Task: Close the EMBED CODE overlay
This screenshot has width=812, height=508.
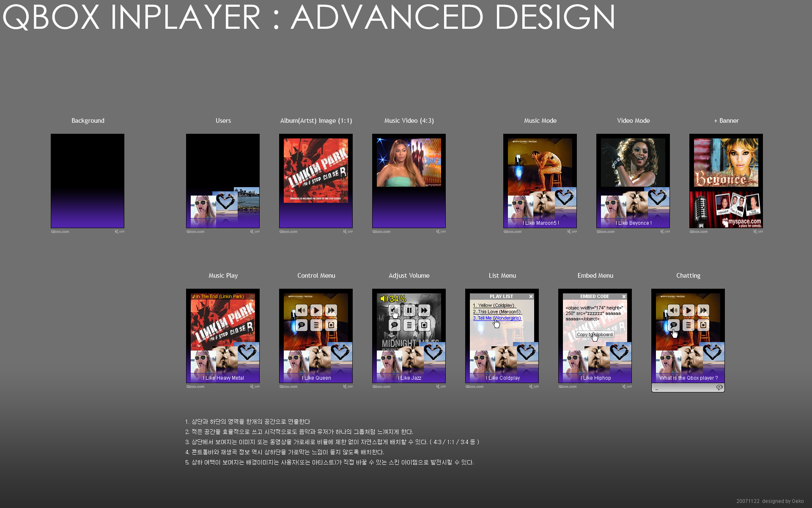Action: point(624,297)
